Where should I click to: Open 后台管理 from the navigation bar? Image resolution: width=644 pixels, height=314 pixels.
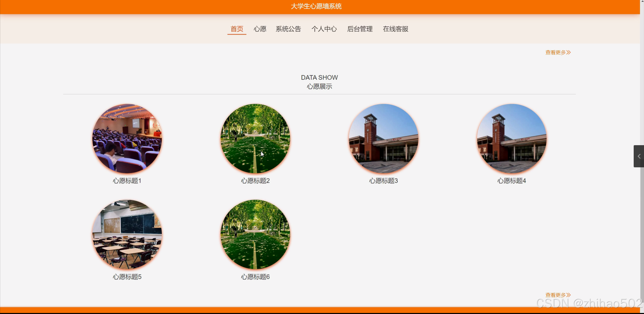[x=360, y=29]
